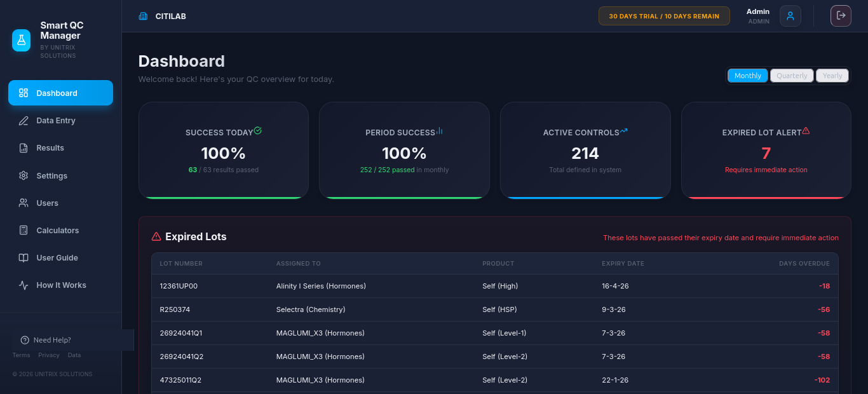The height and width of the screenshot is (394, 868).
Task: Click expiry date 22-1-26
Action: point(615,380)
